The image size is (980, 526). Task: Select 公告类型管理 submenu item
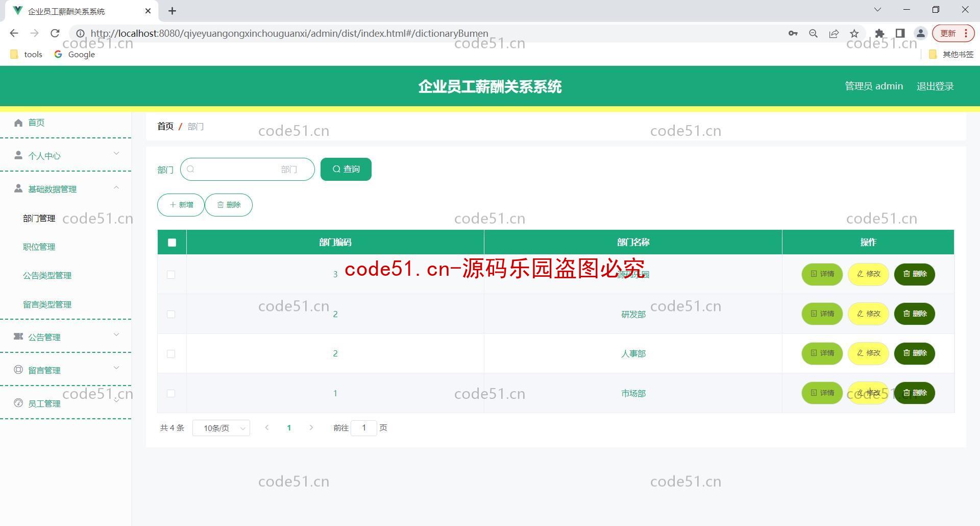47,275
